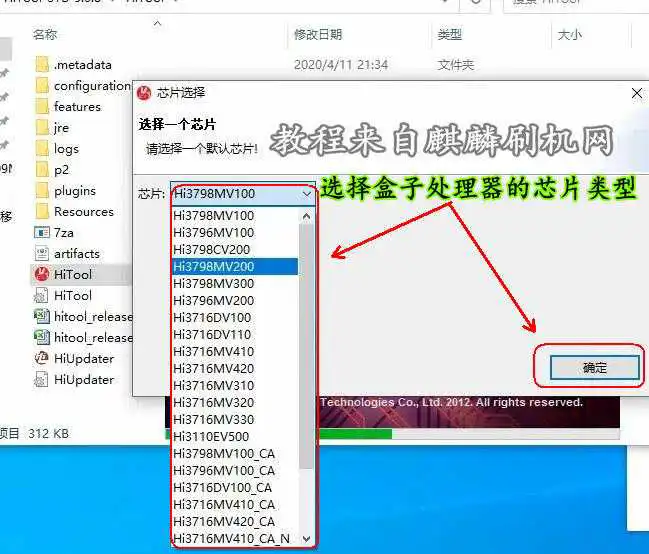Image resolution: width=649 pixels, height=554 pixels.
Task: Select the jre folder icon
Action: (x=42, y=128)
